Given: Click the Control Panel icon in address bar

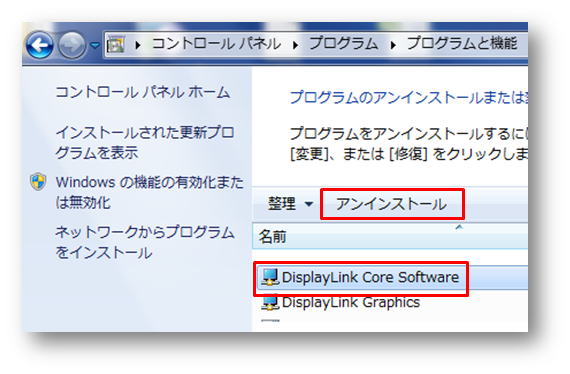Looking at the screenshot, I should 116,45.
